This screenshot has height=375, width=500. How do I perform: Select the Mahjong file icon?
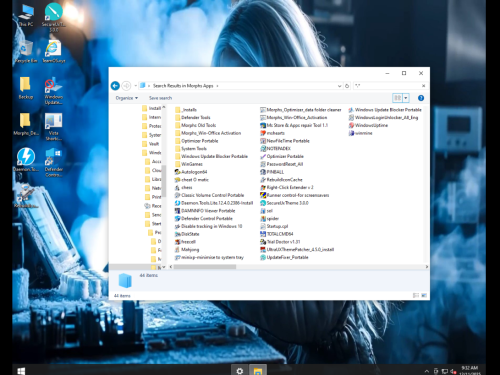187,249
